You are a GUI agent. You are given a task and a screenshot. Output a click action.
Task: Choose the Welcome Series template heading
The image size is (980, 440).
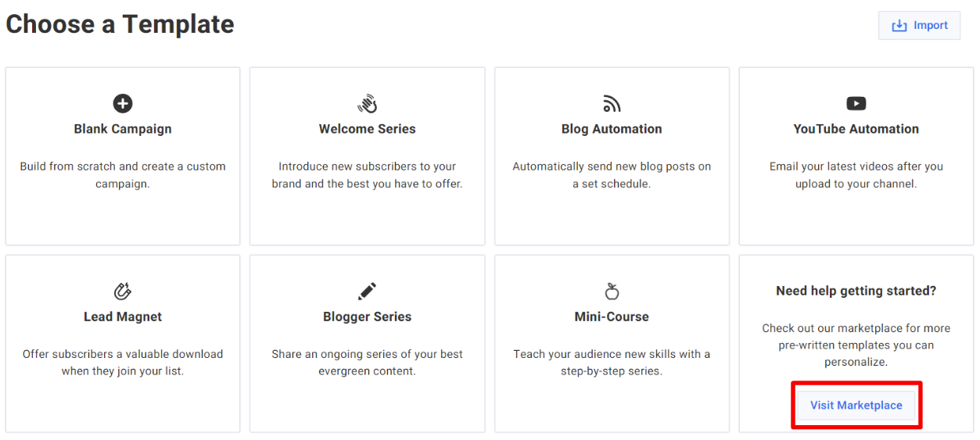pyautogui.click(x=368, y=129)
